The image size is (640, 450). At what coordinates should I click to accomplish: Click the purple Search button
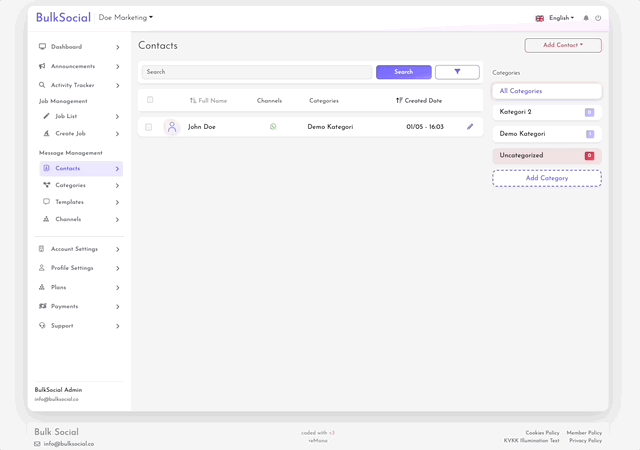coord(403,72)
